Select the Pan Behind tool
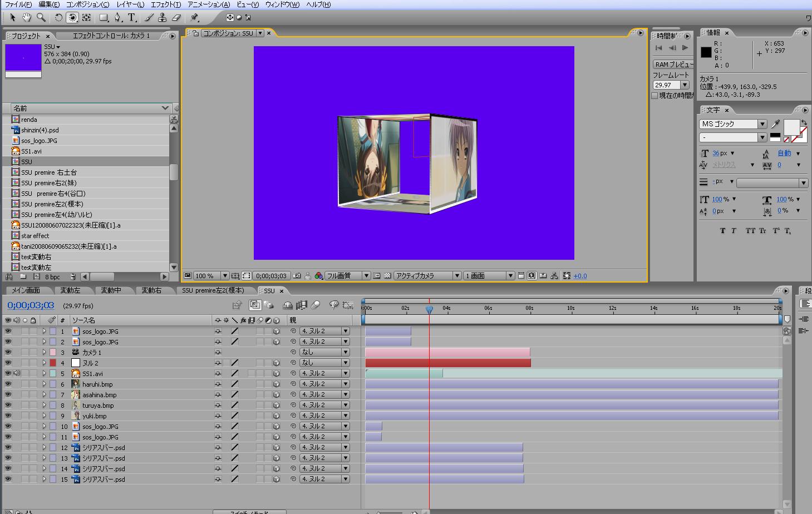Viewport: 812px width, 514px height. pos(86,18)
